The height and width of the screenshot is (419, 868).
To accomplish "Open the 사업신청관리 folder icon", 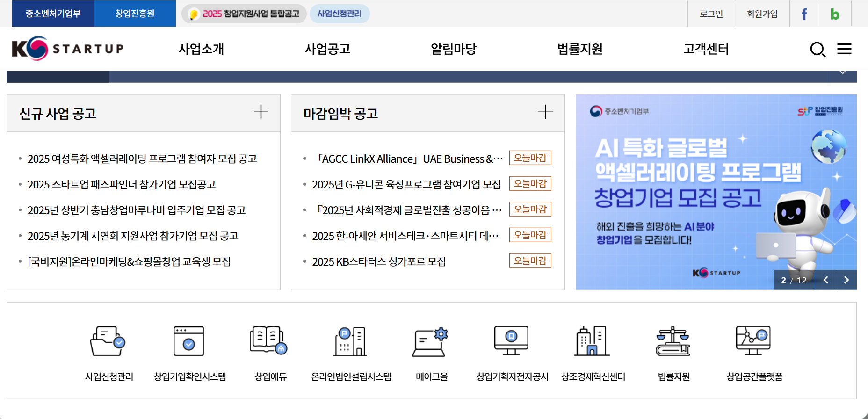I will pos(108,341).
